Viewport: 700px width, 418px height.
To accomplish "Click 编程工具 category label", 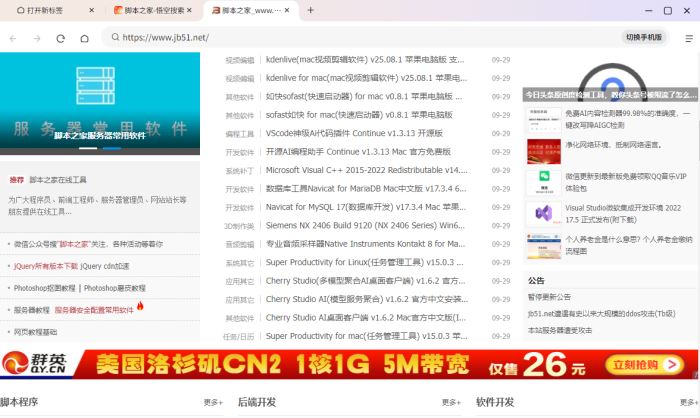I will [x=240, y=134].
